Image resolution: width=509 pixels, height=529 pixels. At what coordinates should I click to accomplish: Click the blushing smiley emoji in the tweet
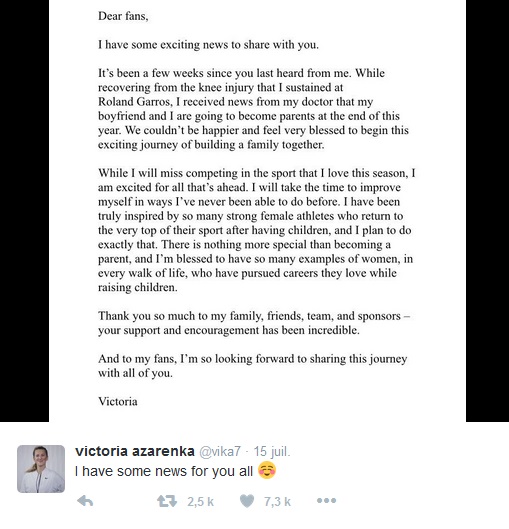point(267,470)
